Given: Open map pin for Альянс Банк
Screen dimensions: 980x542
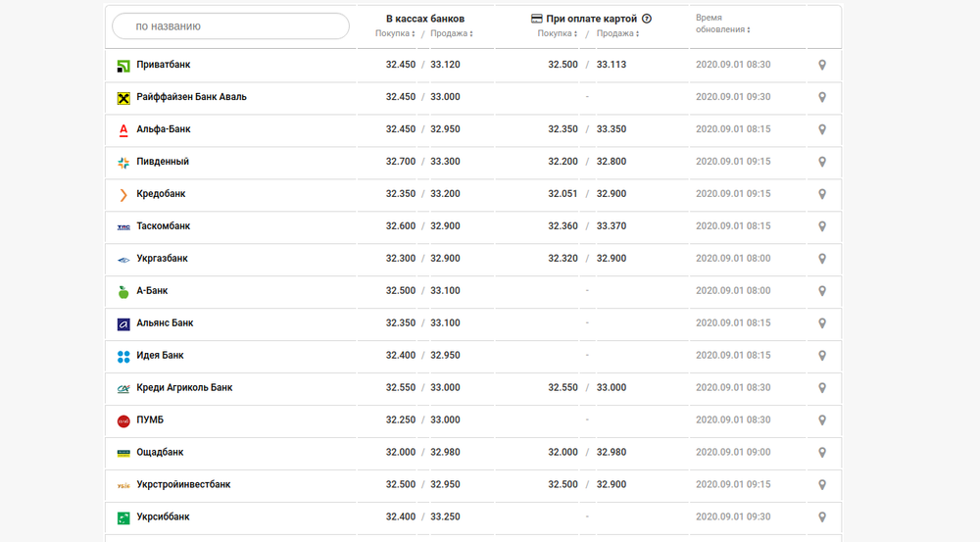Looking at the screenshot, I should click(822, 323).
